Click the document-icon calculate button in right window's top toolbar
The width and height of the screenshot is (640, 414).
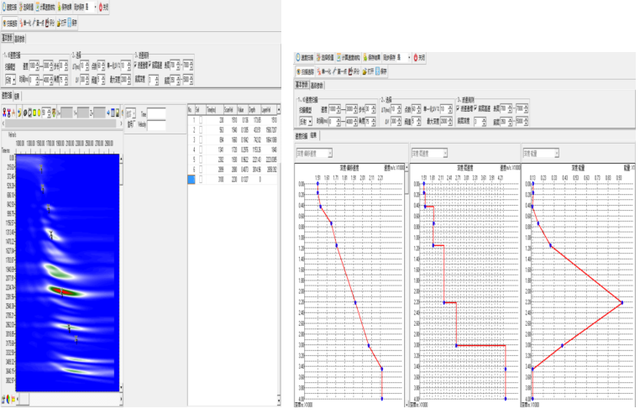348,57
